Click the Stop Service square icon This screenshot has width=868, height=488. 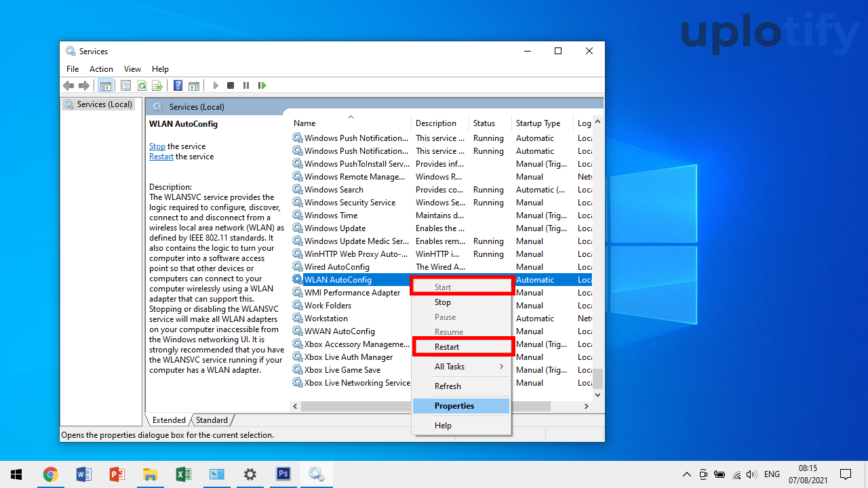pos(231,85)
